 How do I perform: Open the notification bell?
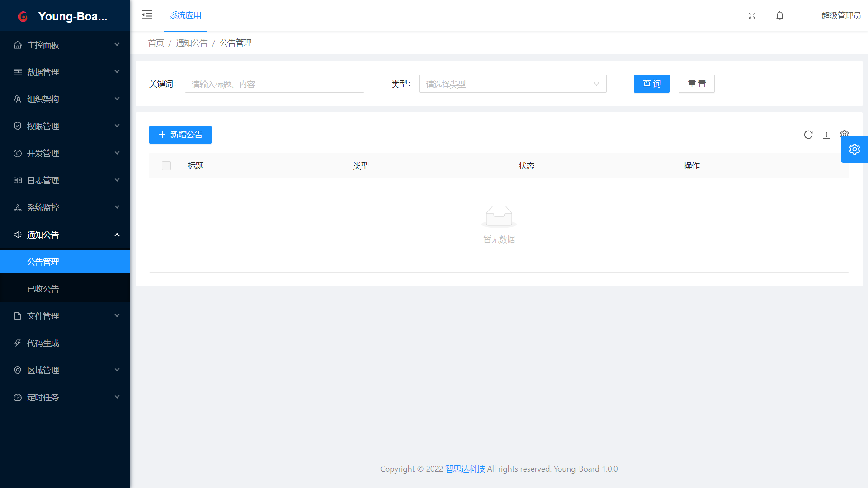pyautogui.click(x=780, y=15)
